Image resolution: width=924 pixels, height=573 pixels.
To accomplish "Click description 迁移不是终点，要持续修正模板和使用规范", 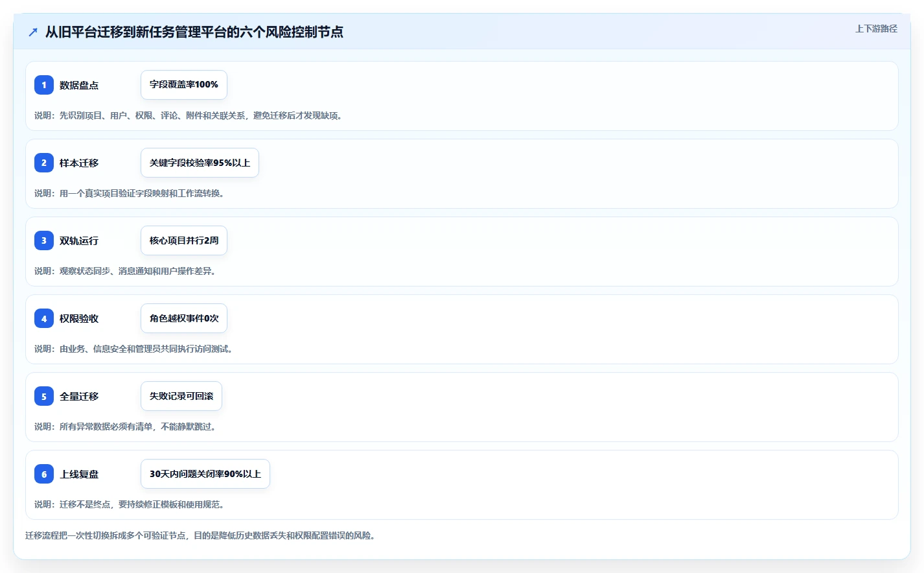I will 130,504.
